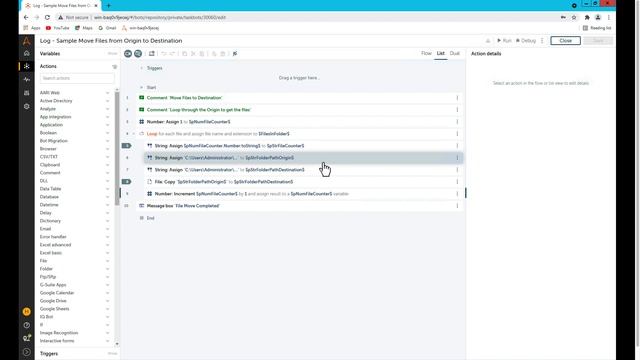Open the Gmail bookmark
Screen dimensions: 640x360
(107, 28)
